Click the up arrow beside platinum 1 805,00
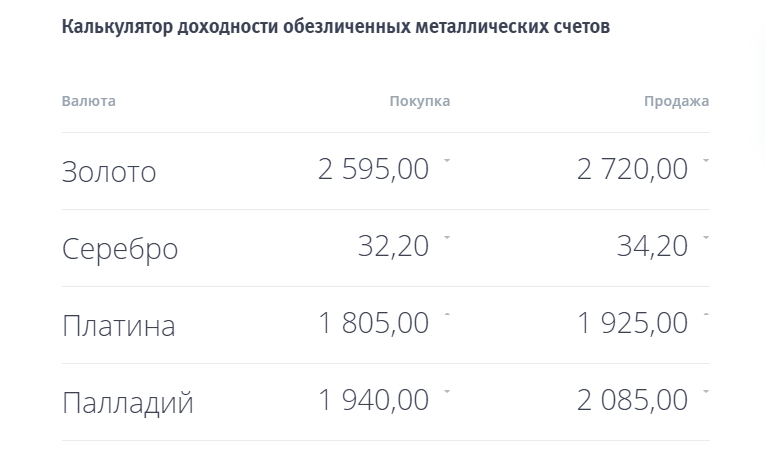 447,314
